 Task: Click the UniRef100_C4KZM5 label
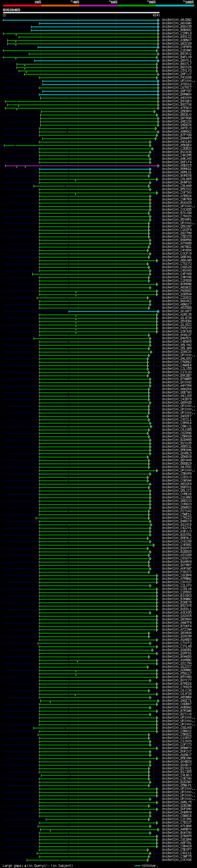177,155
